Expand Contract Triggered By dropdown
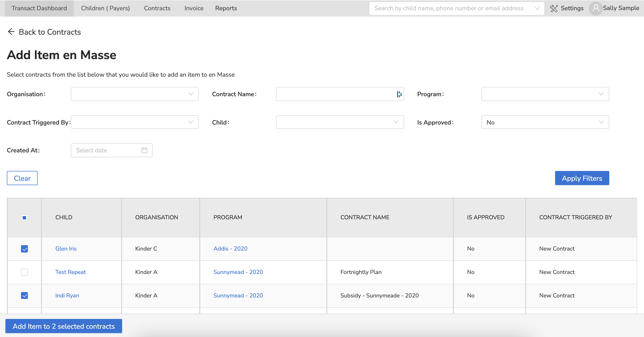Viewport: 644px width, 337px height. pyautogui.click(x=135, y=122)
